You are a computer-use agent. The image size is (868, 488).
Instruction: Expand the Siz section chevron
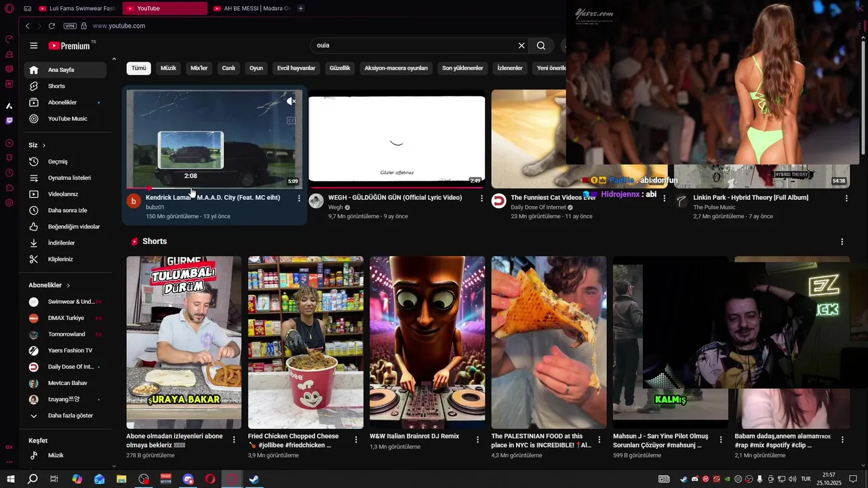(x=44, y=145)
